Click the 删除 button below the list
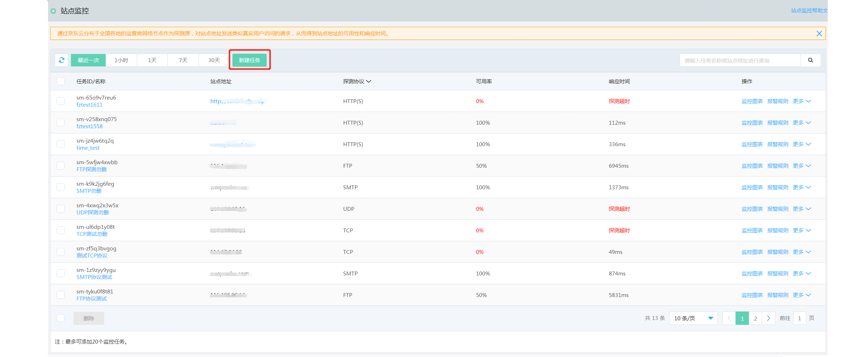This screenshot has width=868, height=357. [89, 318]
